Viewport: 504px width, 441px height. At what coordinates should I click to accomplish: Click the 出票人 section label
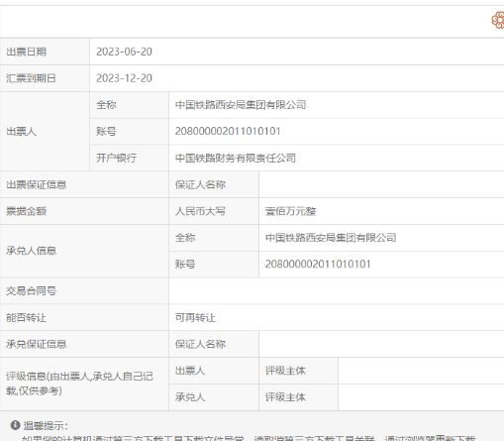pos(21,132)
